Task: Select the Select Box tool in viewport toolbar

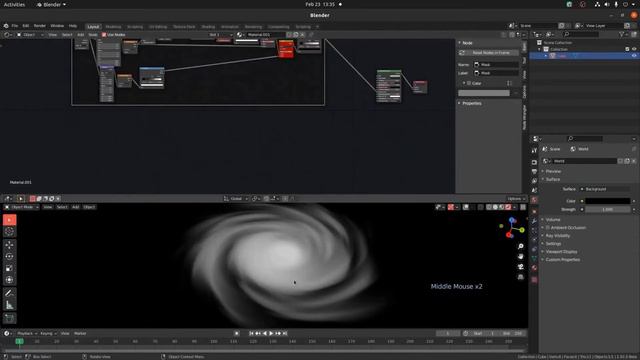Action: click(x=10, y=220)
